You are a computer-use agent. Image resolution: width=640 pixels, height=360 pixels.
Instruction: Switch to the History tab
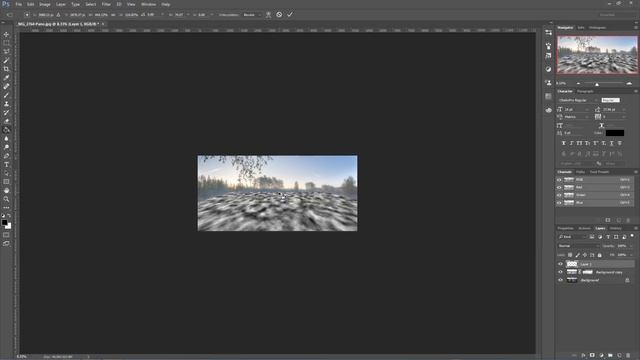(x=616, y=228)
